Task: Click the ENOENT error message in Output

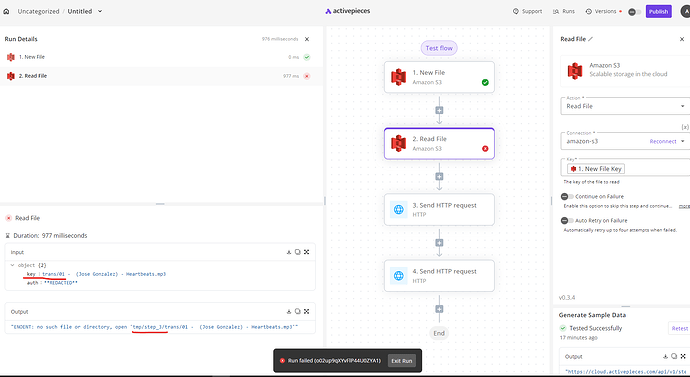Action: (154, 327)
